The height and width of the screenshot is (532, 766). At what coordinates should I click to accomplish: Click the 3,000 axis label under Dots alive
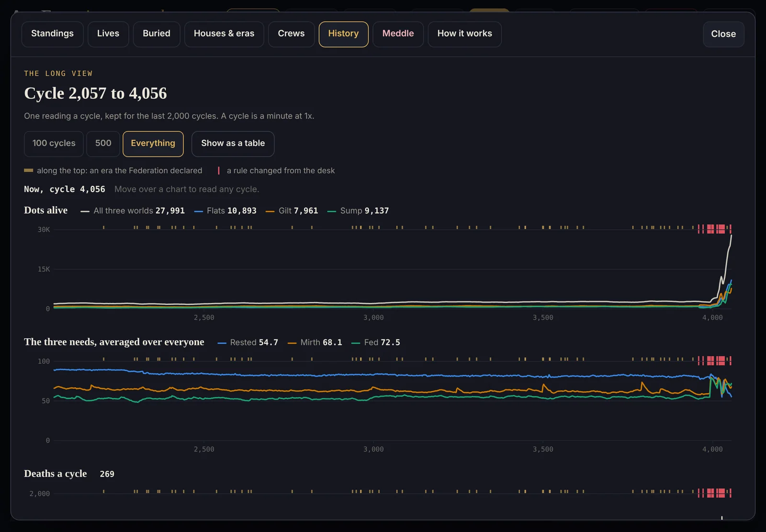tap(373, 318)
